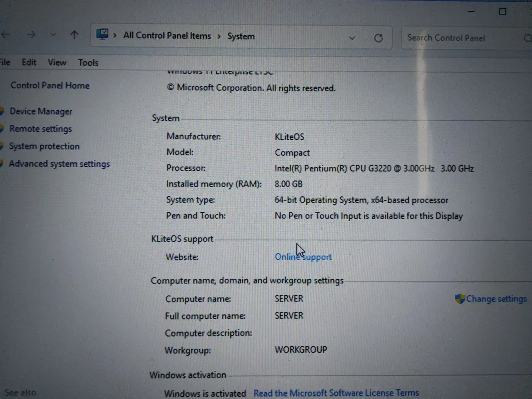Click Change settings for computer name

coord(496,299)
